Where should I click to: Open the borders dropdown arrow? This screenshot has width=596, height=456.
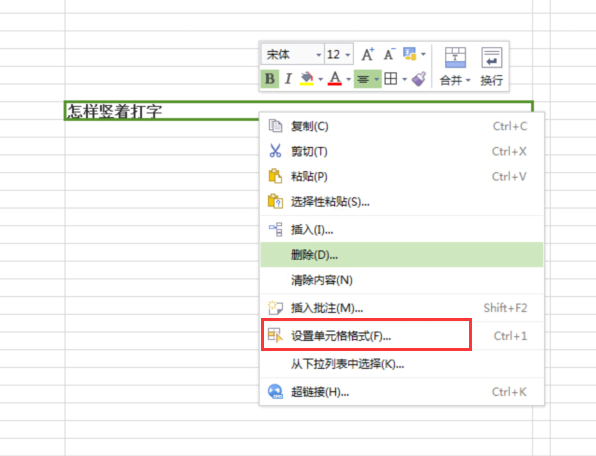point(404,79)
